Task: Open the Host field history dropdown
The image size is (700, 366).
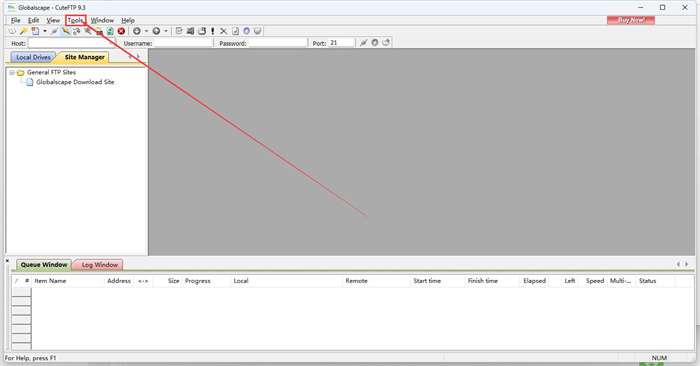Action: point(111,43)
